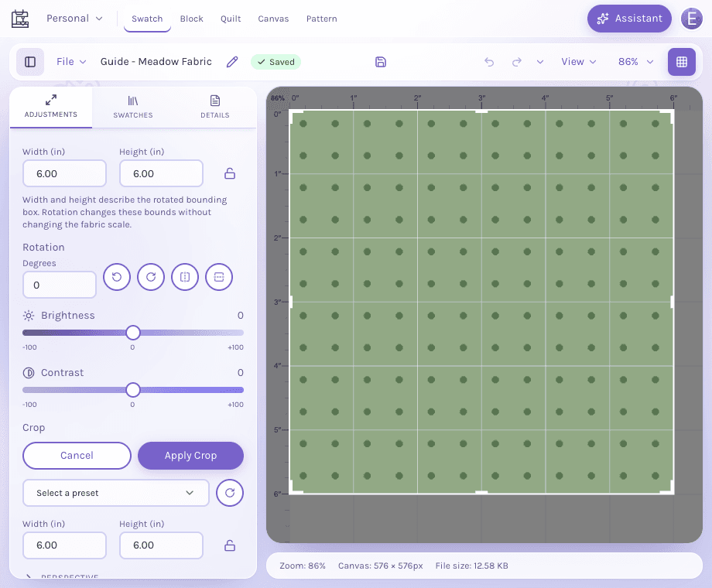Click the Brightness slider handle

pos(133,333)
